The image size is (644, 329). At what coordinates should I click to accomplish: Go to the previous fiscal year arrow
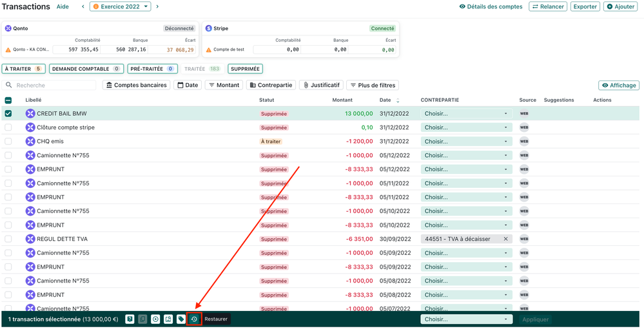click(x=83, y=6)
